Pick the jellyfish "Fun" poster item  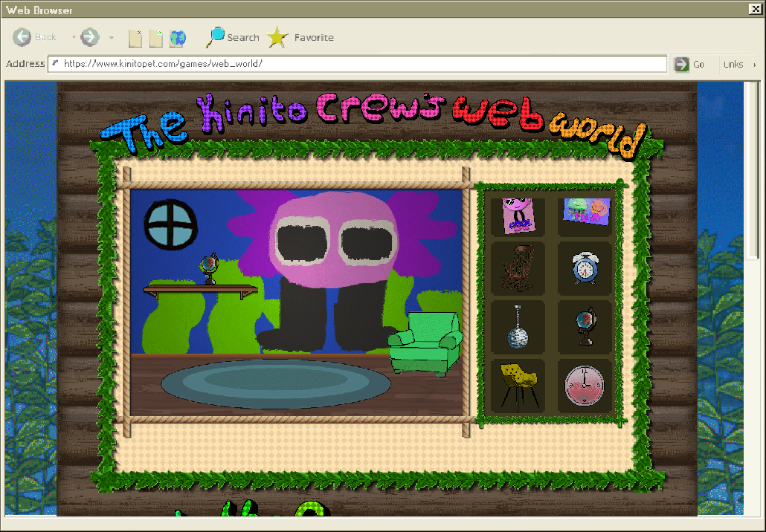coord(585,211)
